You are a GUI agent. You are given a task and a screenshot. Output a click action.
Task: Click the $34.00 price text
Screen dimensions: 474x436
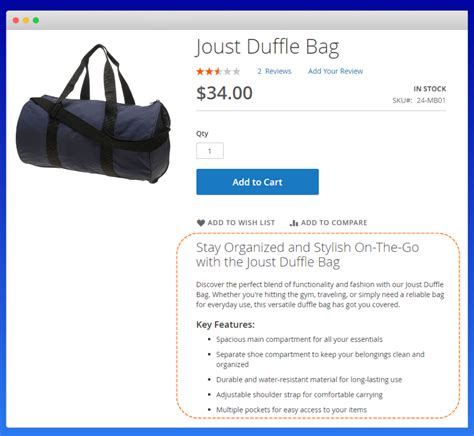click(224, 93)
